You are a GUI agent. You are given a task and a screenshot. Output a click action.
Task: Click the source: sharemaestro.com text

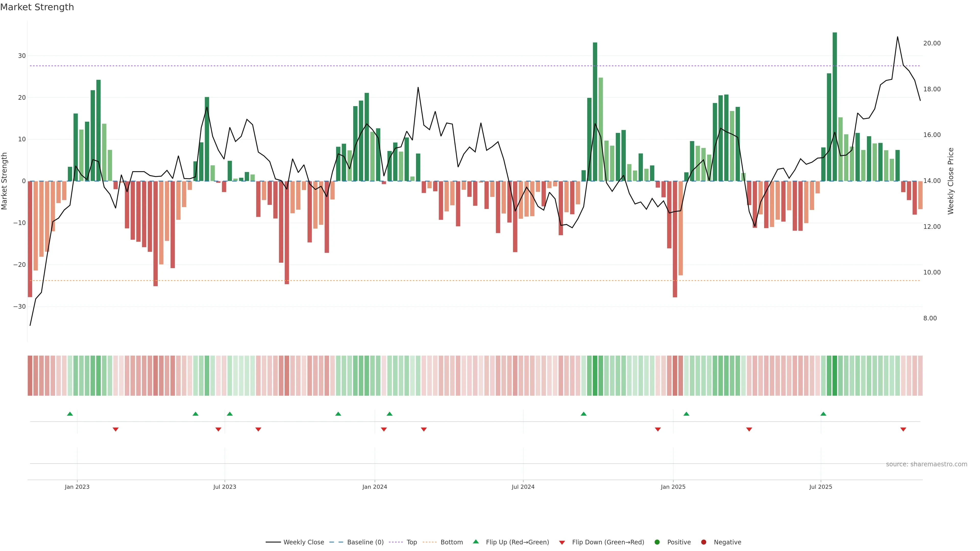click(x=926, y=464)
